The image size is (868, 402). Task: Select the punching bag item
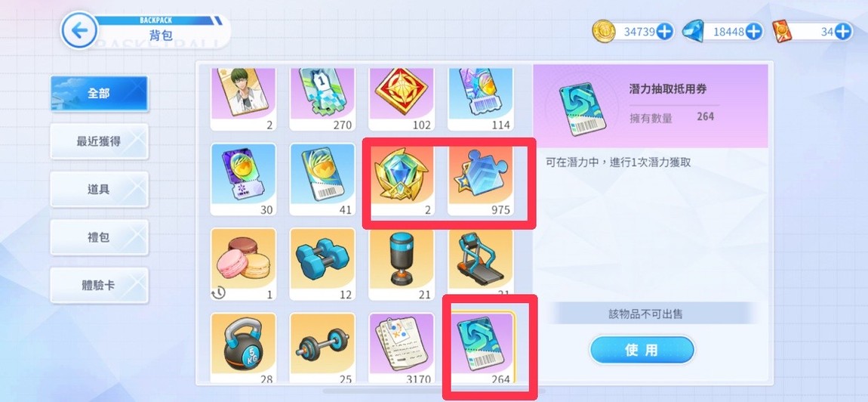click(x=402, y=264)
